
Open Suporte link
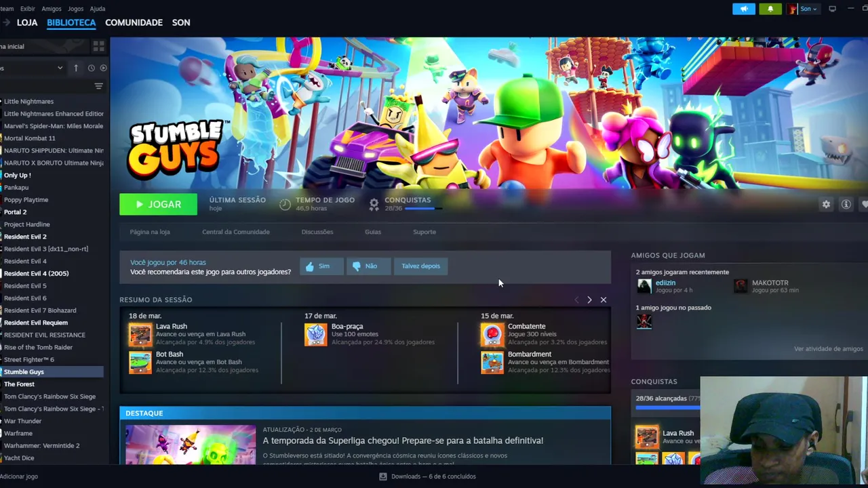click(425, 232)
